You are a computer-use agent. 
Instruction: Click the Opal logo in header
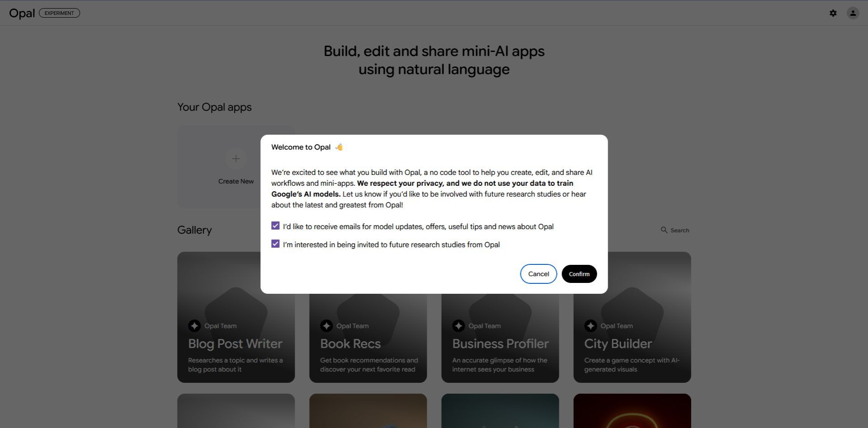22,13
